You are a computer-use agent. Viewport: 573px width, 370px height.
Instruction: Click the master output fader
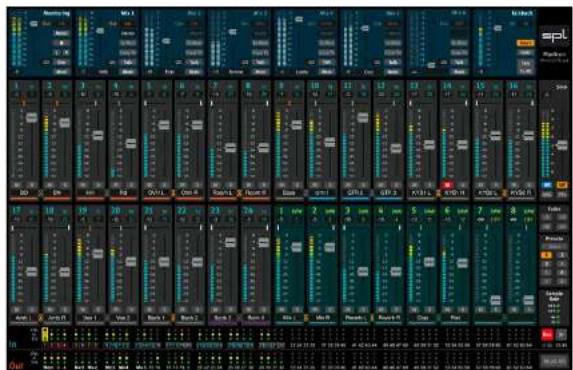562,146
